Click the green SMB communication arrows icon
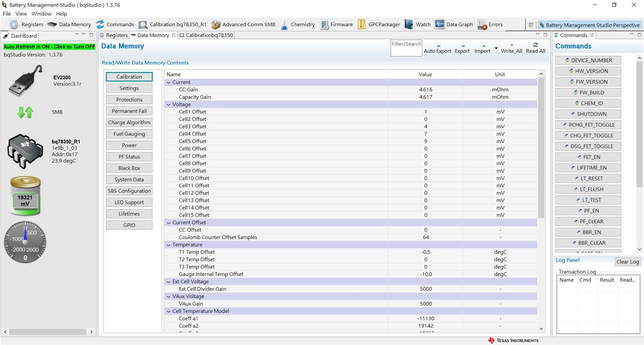 pyautogui.click(x=25, y=112)
